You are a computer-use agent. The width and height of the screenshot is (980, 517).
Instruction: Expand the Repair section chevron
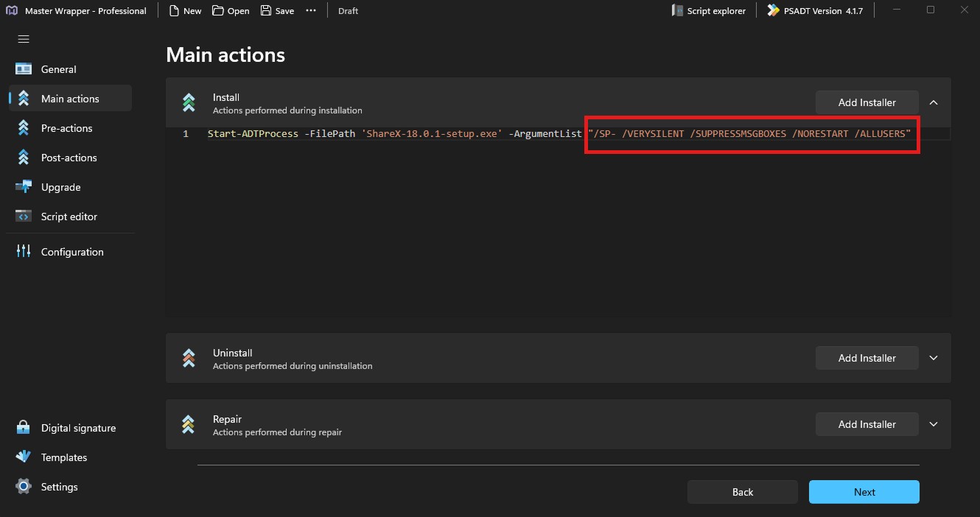(x=934, y=424)
